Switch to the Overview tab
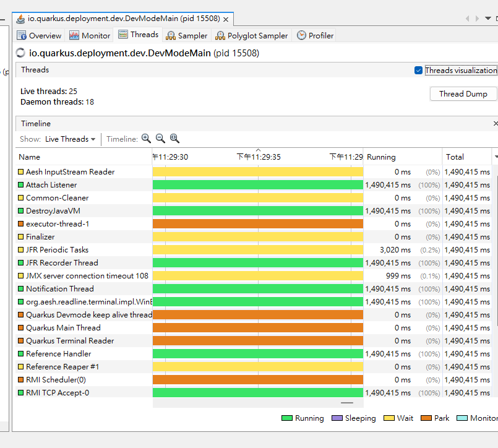The image size is (498, 448). pyautogui.click(x=40, y=35)
